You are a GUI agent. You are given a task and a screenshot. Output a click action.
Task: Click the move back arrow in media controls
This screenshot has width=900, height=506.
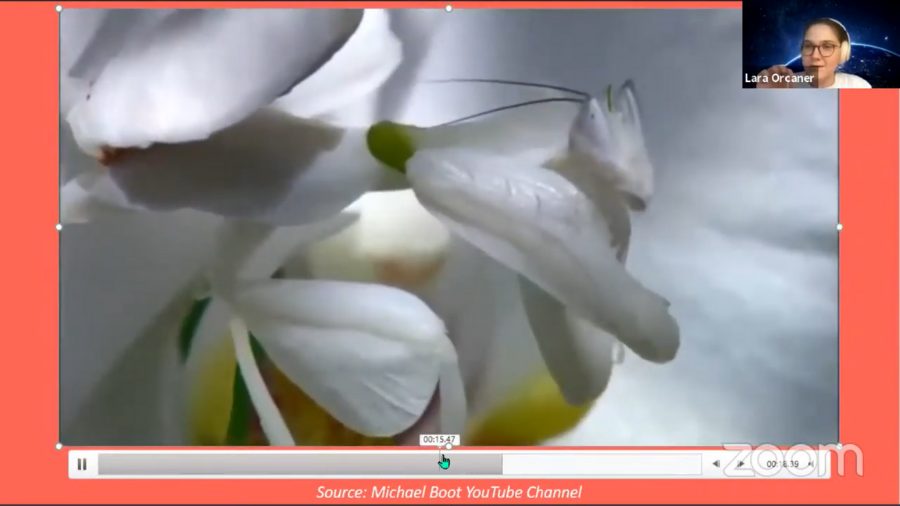tap(716, 464)
